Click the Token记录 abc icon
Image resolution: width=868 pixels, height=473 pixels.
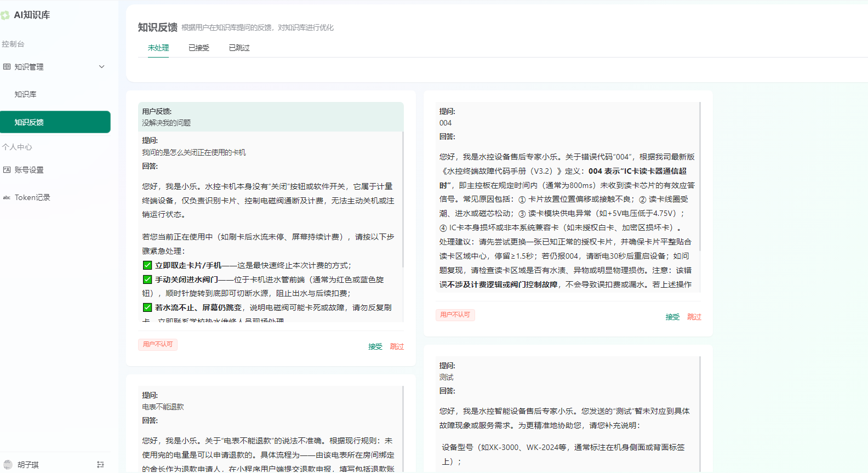click(x=7, y=197)
